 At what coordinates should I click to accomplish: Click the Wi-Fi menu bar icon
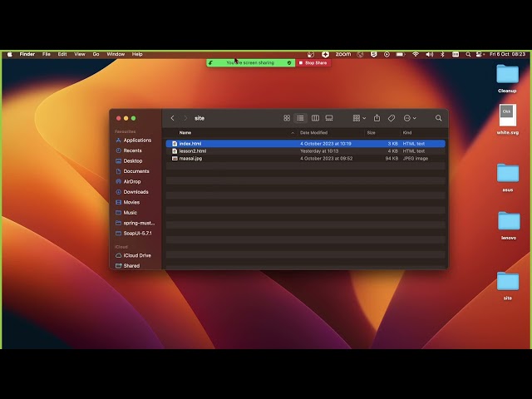pos(416,54)
